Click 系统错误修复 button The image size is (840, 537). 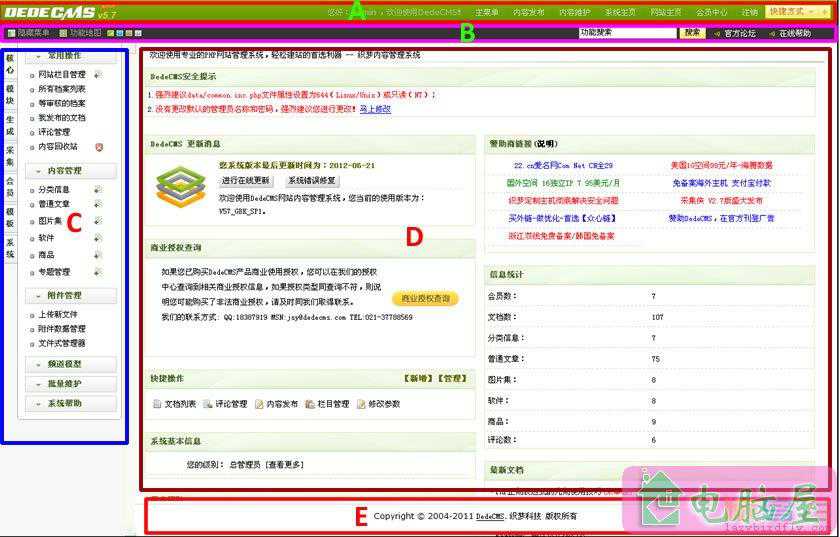point(312,181)
